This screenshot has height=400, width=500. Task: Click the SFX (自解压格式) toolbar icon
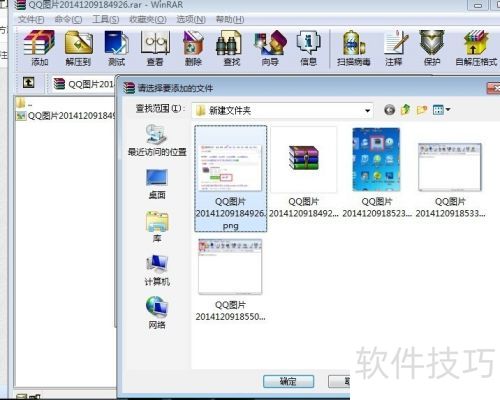tap(476, 48)
